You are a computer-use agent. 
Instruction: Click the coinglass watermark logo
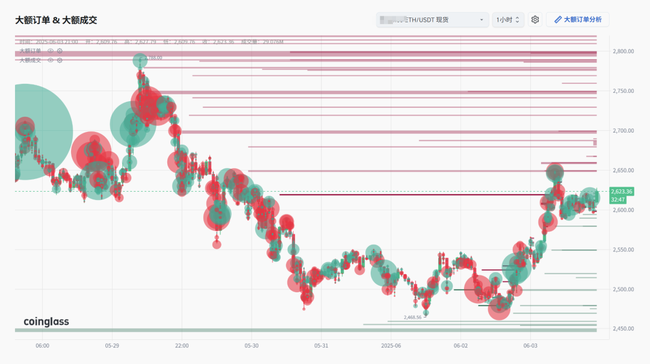click(46, 322)
